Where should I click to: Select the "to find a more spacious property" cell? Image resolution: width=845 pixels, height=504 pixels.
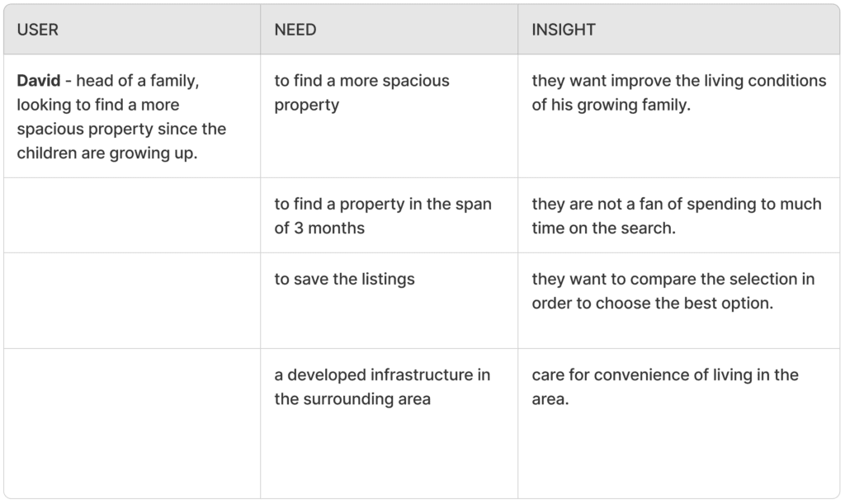[x=361, y=92]
